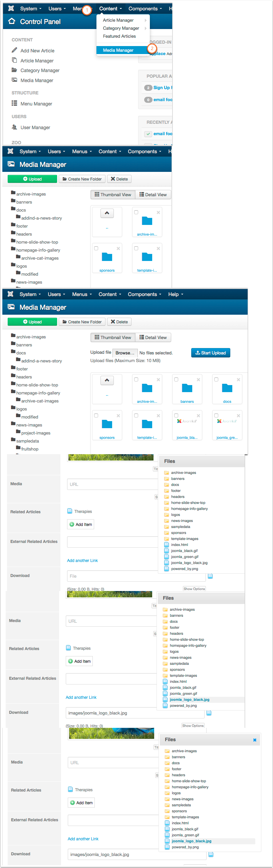The image size is (273, 868).
Task: Select project-images folder in tree
Action: coord(36,433)
